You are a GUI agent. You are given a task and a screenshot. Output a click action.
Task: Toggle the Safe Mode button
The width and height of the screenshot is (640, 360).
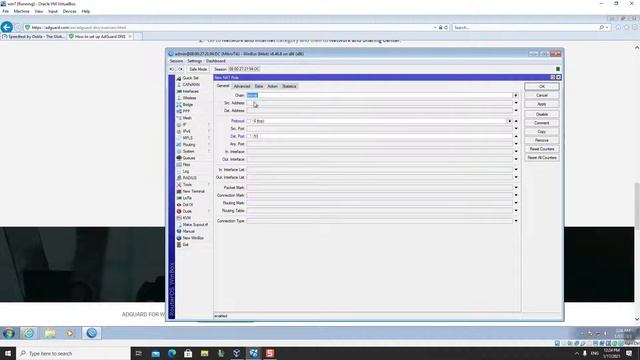(198, 69)
